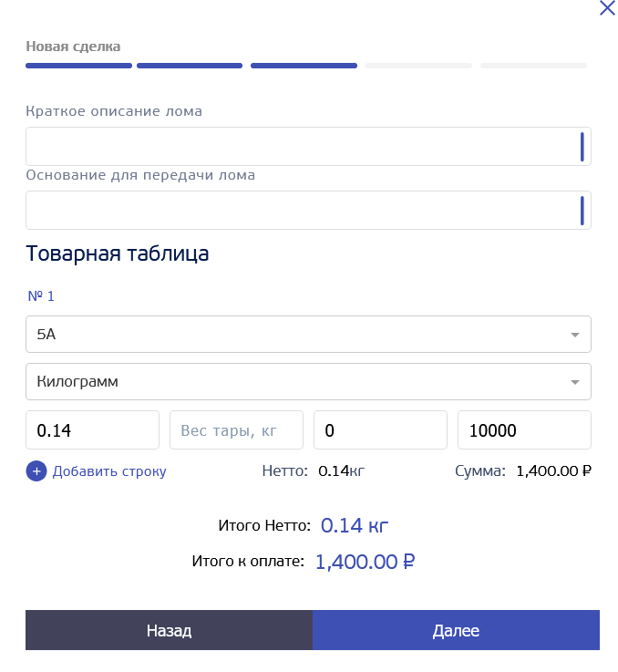618x672 pixels.
Task: Click the plus icon to add a row
Action: (36, 471)
